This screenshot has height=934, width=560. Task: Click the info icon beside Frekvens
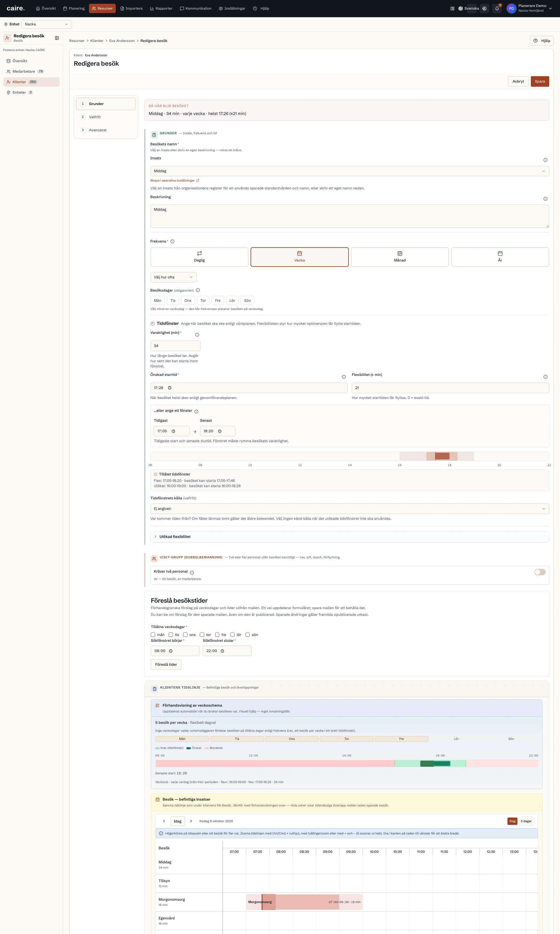point(172,242)
